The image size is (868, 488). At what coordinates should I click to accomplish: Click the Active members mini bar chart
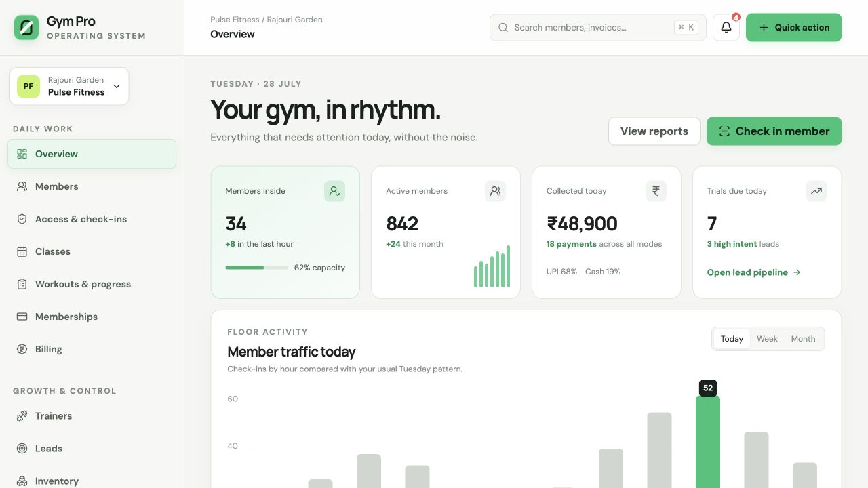click(x=492, y=266)
